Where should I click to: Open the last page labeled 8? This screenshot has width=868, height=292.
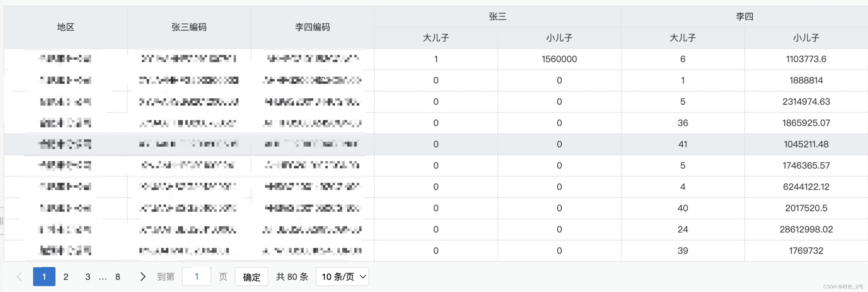point(118,277)
